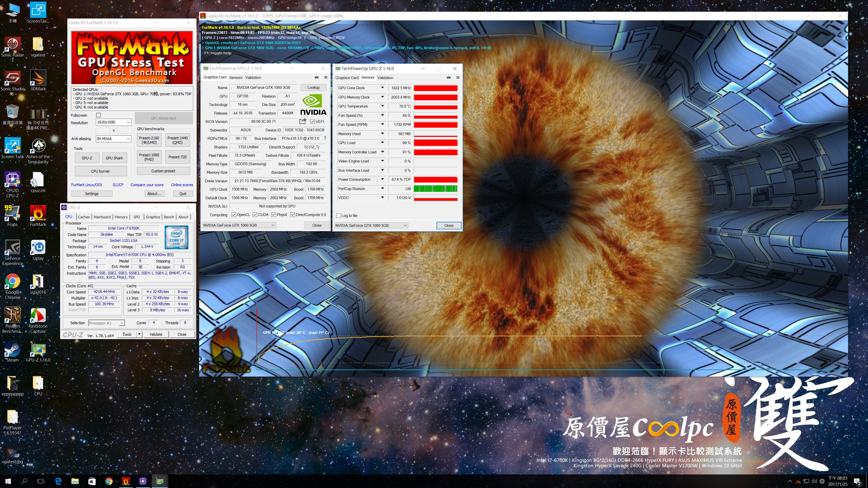Switch to the Mainboard tab in CPU-Z

tap(102, 217)
